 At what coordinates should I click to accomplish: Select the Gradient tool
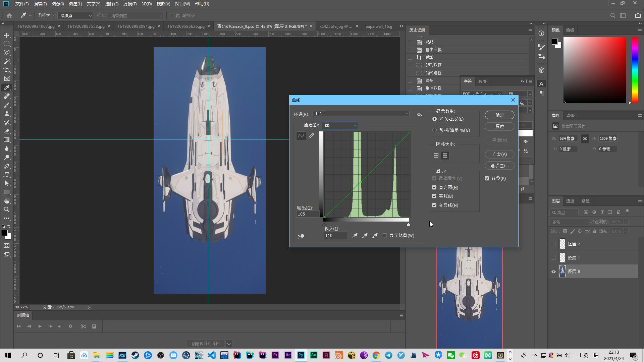7,140
